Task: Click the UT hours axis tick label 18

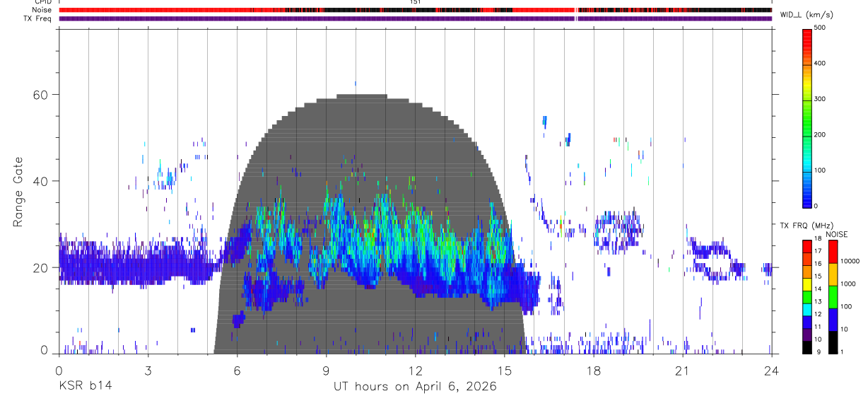Action: click(593, 370)
